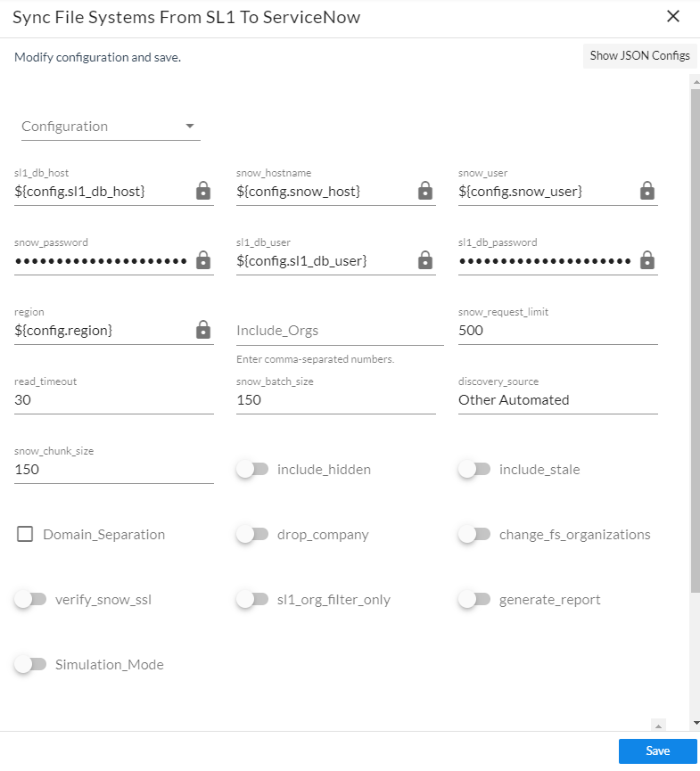This screenshot has width=700, height=771.
Task: Click the scrollbar down arrow
Action: click(695, 723)
